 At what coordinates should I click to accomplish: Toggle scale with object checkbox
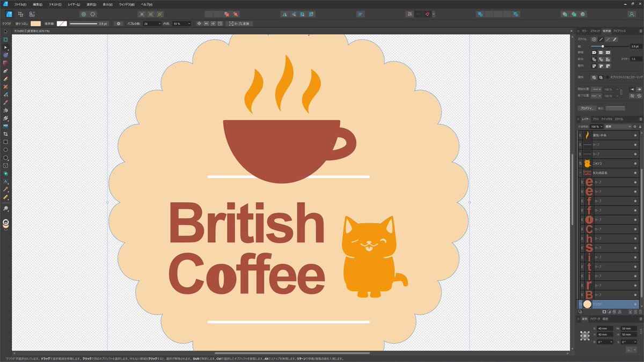coord(607,77)
